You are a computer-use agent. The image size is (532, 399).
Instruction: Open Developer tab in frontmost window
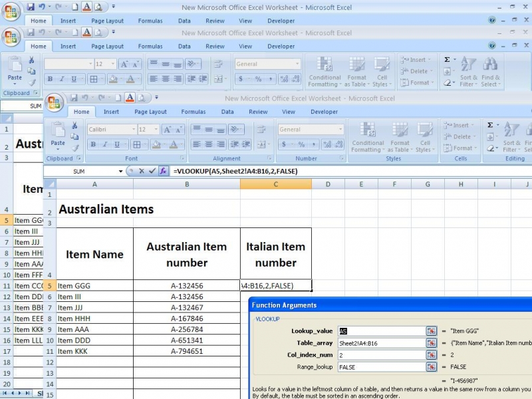pyautogui.click(x=324, y=112)
